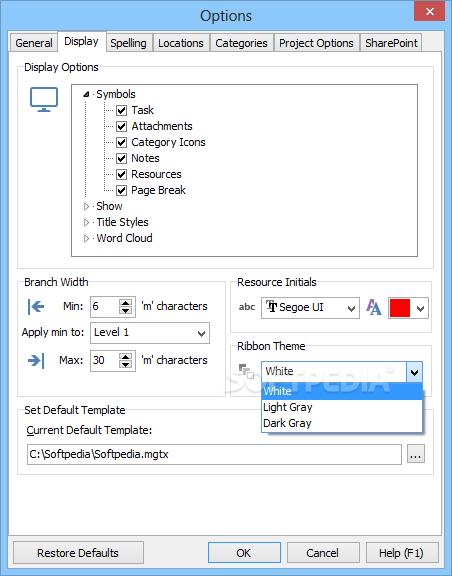Open the SharePoint tab
The image size is (452, 576).
[x=391, y=43]
